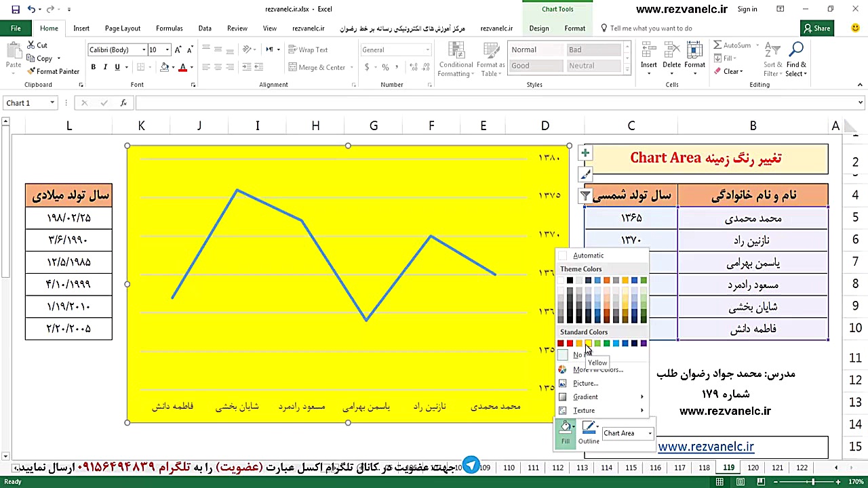Click the Cut scissors icon
The image size is (868, 488).
[31, 45]
